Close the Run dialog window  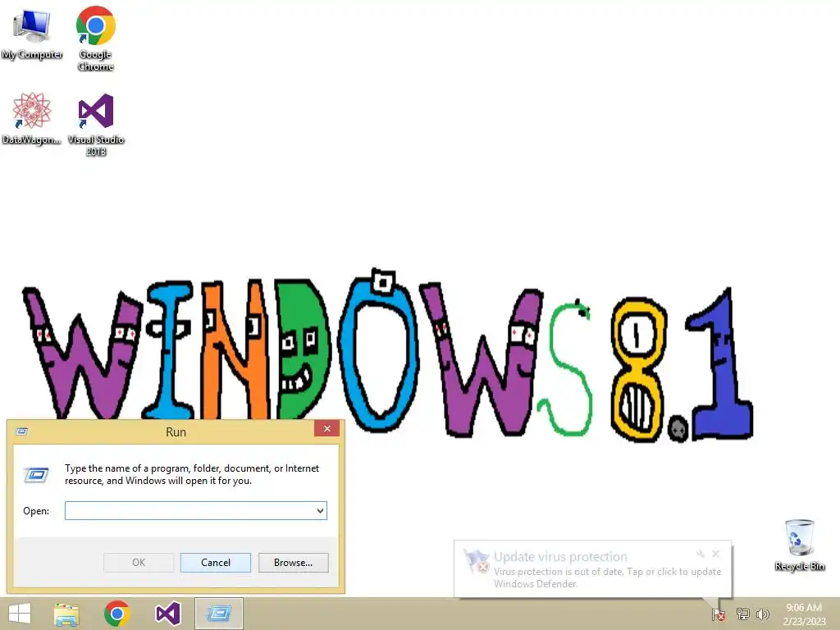tap(326, 428)
